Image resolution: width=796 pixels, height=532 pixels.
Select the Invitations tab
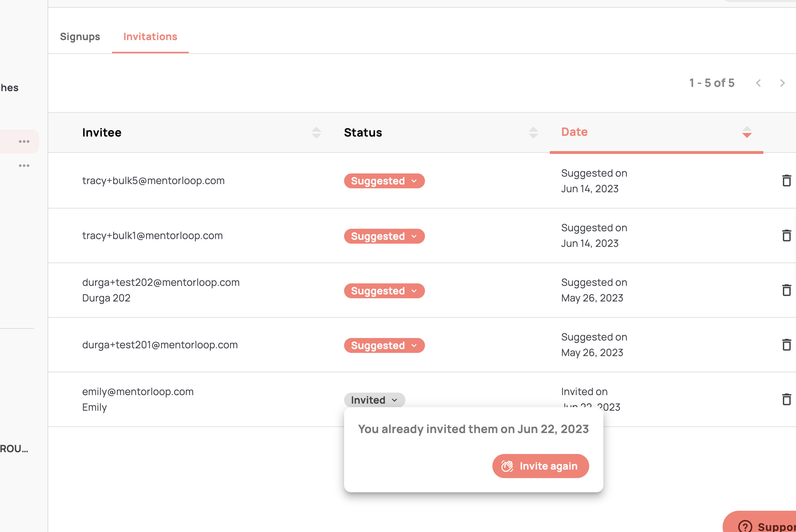(x=150, y=37)
